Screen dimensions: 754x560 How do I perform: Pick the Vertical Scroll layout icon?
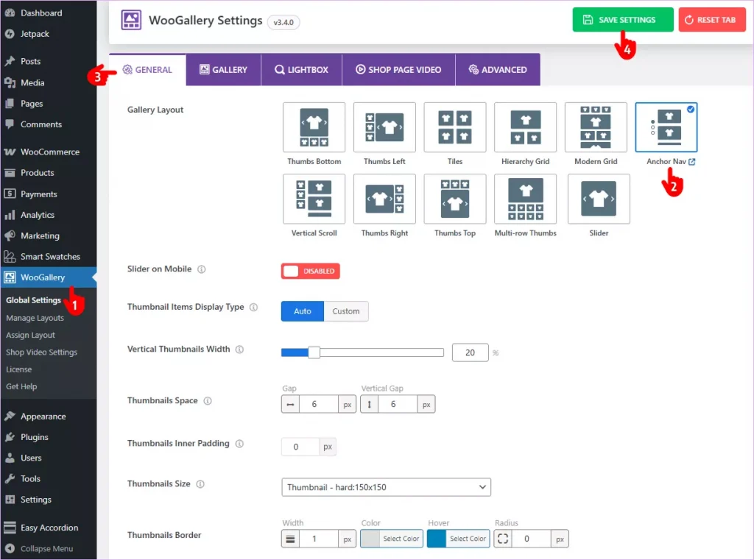[314, 199]
